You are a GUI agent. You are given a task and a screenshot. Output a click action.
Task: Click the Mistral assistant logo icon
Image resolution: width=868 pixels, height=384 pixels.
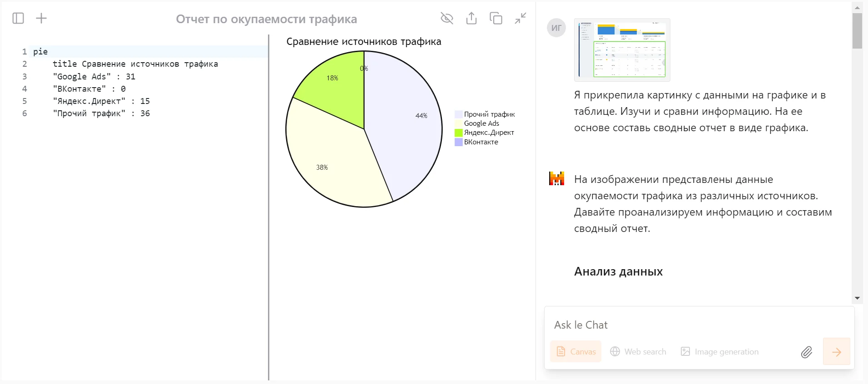tap(556, 178)
